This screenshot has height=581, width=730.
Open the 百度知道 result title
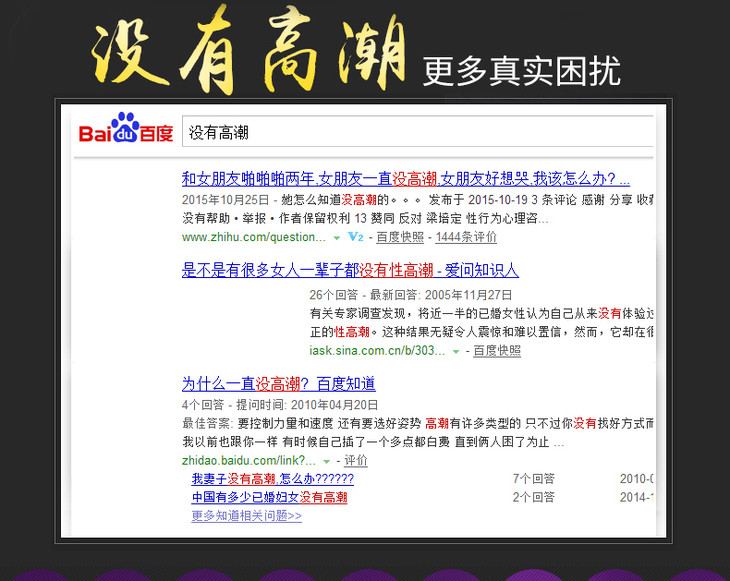[x=278, y=384]
